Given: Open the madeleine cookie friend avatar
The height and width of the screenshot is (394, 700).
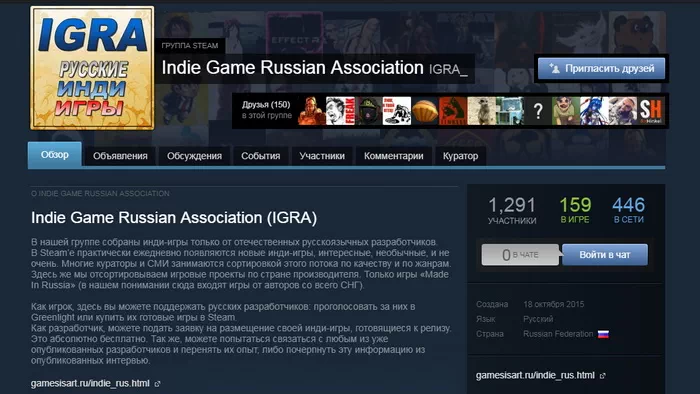Looking at the screenshot, I should tap(425, 111).
